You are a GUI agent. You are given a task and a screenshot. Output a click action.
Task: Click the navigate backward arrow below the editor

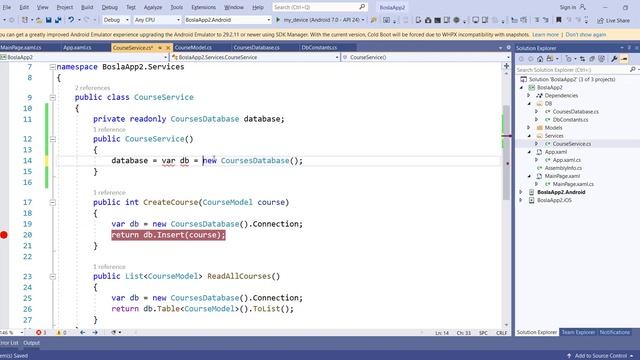coord(82,333)
